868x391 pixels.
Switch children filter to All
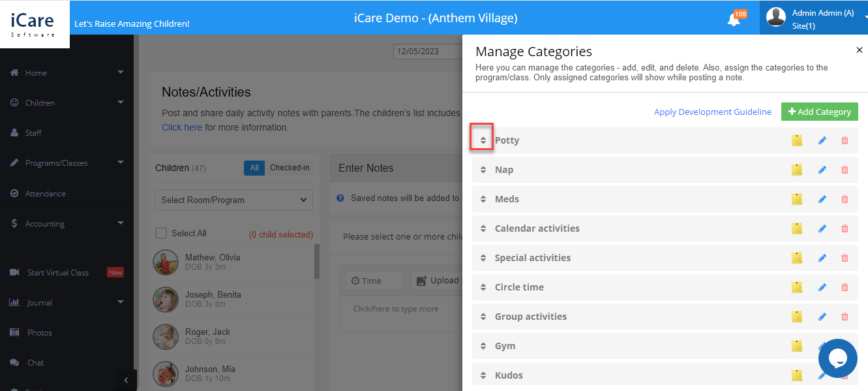(x=254, y=168)
